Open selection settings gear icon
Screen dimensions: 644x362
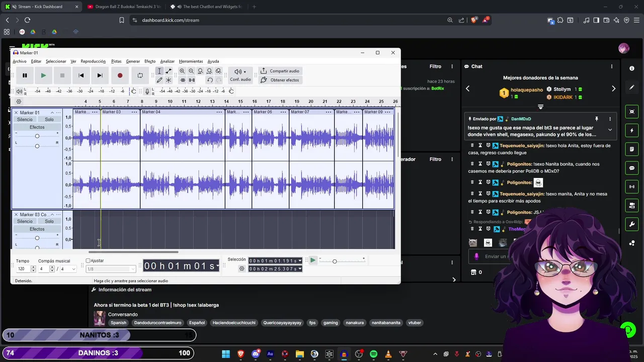242,269
